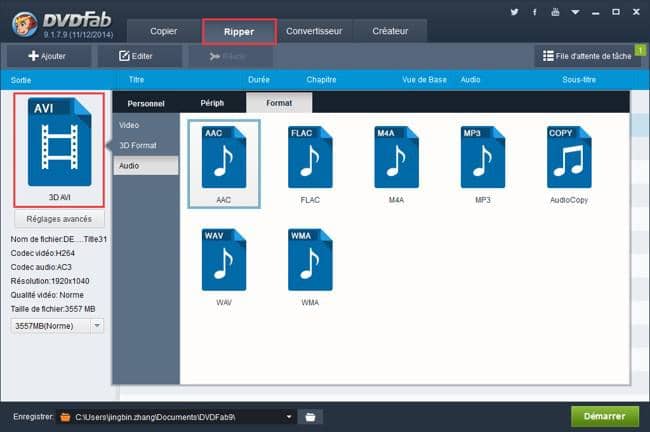The height and width of the screenshot is (432, 650).
Task: Click the Titre column header
Action: coord(136,80)
